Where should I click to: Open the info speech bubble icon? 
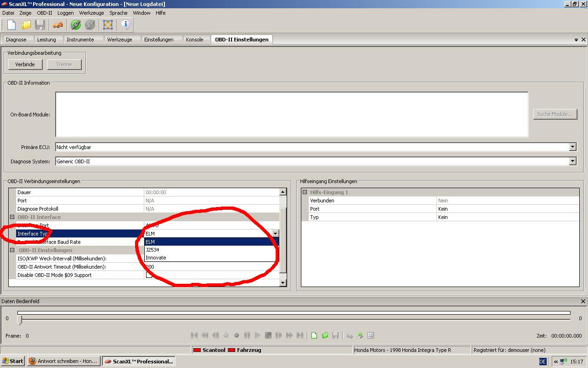pyautogui.click(x=126, y=25)
